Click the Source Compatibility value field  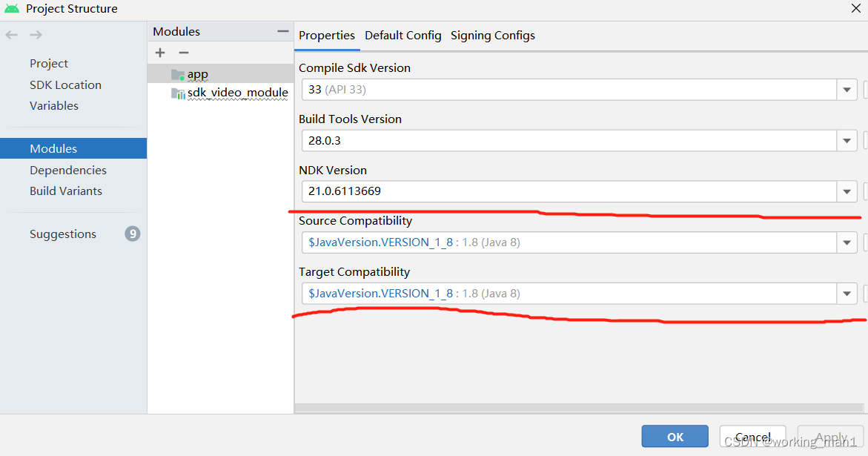coord(569,242)
